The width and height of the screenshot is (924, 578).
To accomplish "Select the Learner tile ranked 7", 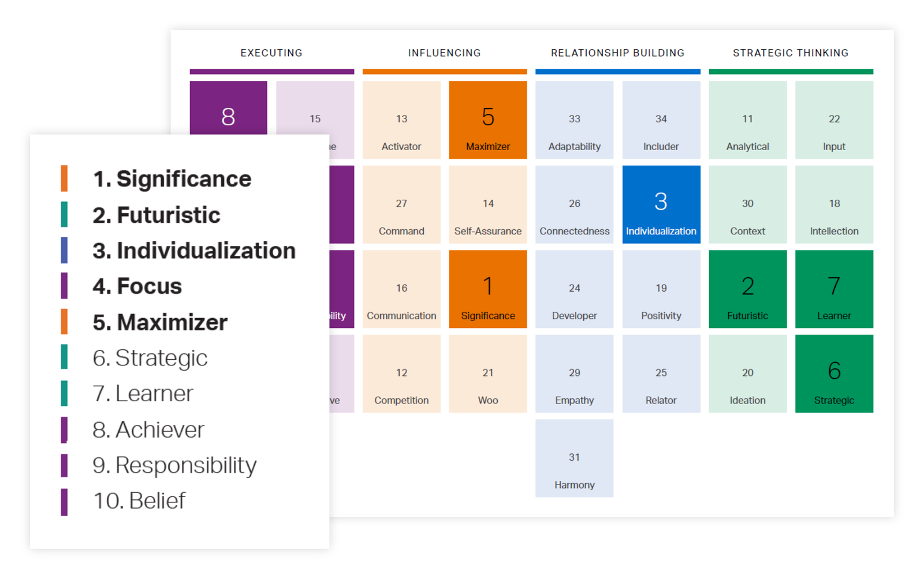I will pyautogui.click(x=833, y=289).
